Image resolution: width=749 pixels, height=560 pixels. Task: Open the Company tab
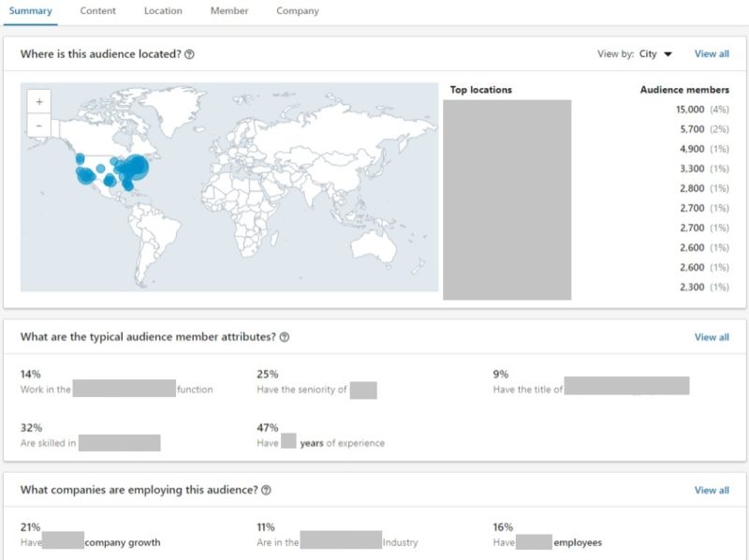(x=297, y=11)
